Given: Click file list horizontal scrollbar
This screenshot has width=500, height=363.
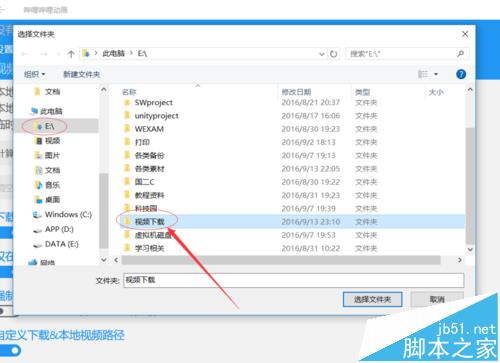Looking at the screenshot, I should tap(281, 260).
